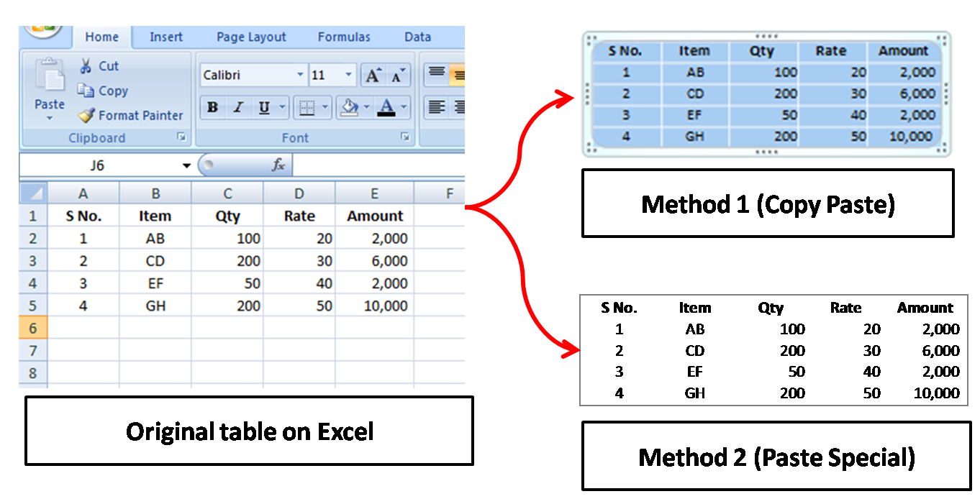Toggle Underline formatting
The height and width of the screenshot is (499, 980).
click(x=263, y=106)
